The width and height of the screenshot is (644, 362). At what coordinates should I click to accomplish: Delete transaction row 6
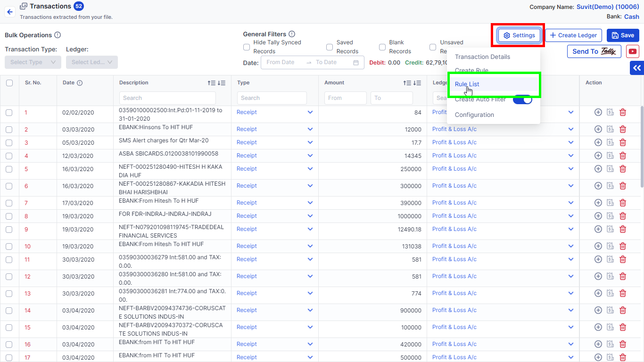623,186
